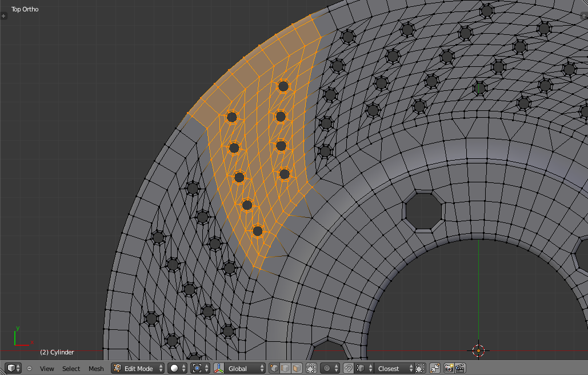The image size is (588, 375).
Task: Toggle automerge editing icon
Action: 435,368
